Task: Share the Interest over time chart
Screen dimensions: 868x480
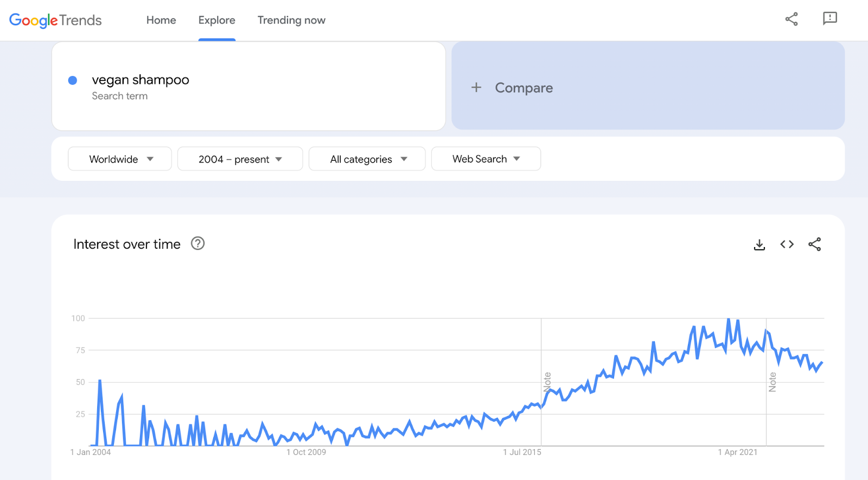Action: [814, 244]
